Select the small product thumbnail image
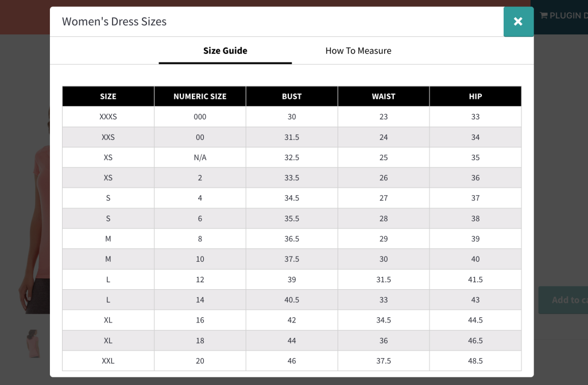 click(34, 343)
